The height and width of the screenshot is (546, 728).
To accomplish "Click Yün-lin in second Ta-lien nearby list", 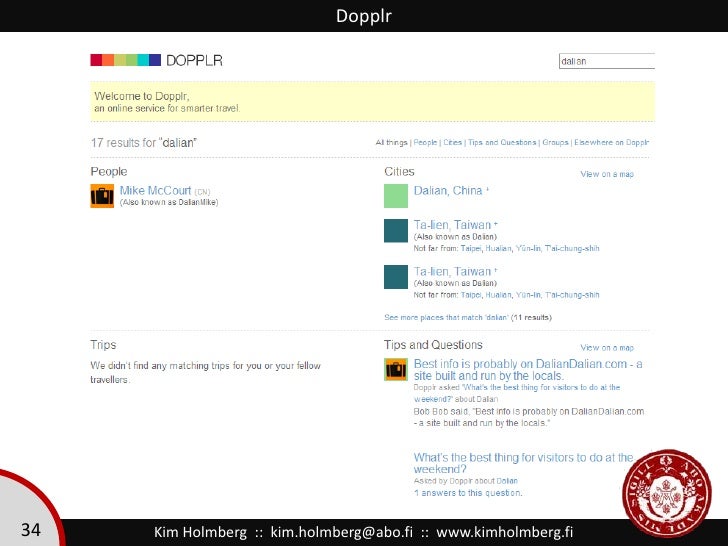I will 528,295.
